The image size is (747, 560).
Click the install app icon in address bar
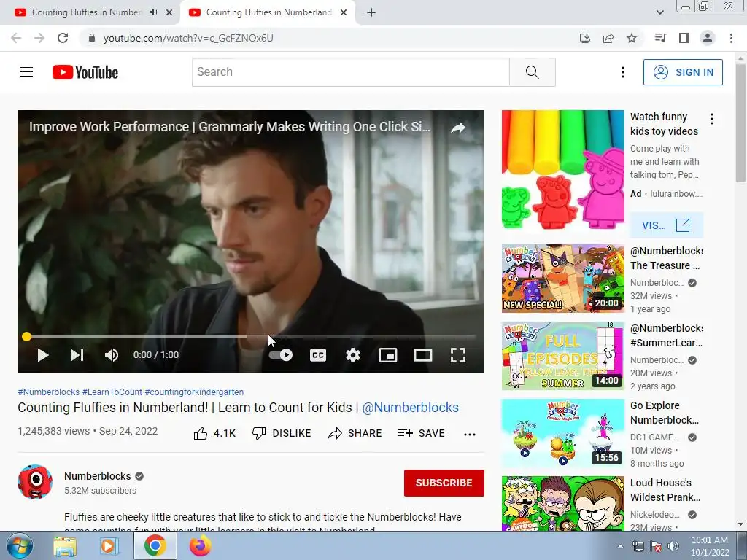(584, 38)
